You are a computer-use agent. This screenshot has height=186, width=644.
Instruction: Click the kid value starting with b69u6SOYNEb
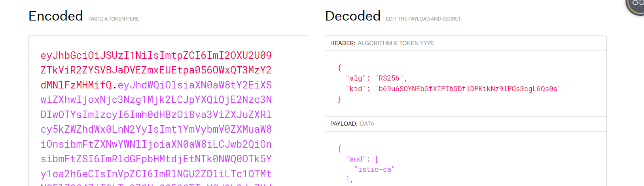coord(468,89)
